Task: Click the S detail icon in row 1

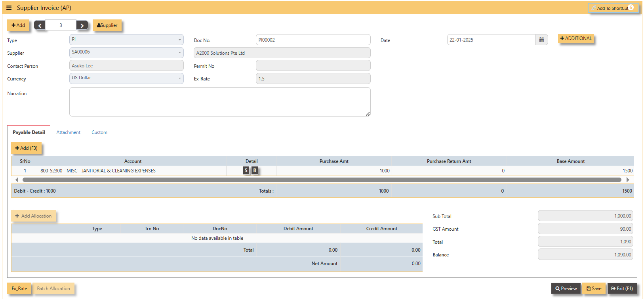Action: tap(246, 170)
